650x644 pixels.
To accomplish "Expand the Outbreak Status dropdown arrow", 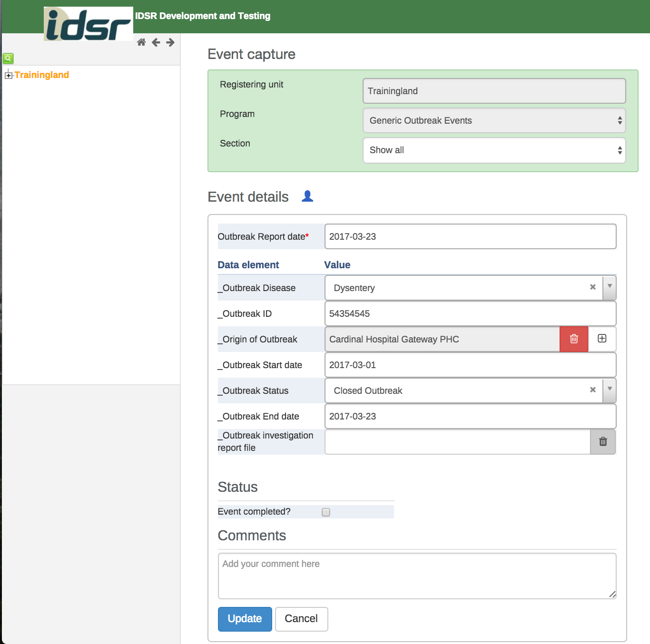I will pos(610,390).
